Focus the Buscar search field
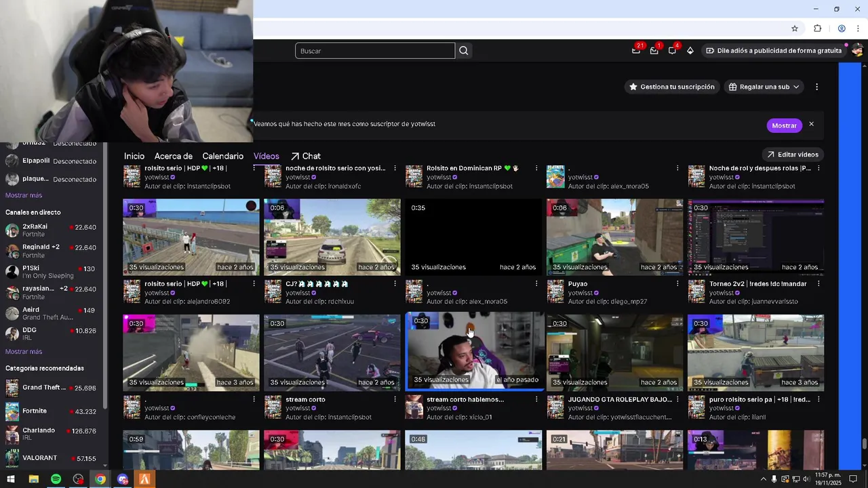 [x=375, y=51]
